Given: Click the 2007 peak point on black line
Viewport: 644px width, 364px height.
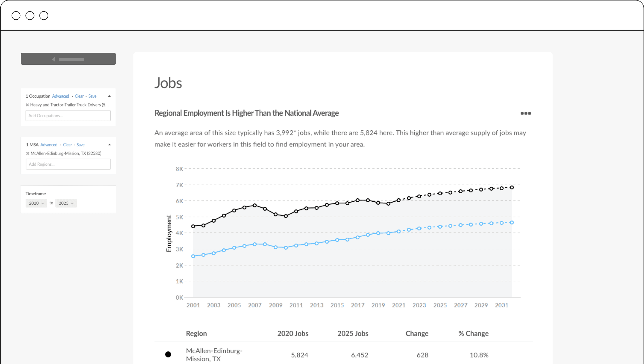Looking at the screenshot, I should [255, 205].
